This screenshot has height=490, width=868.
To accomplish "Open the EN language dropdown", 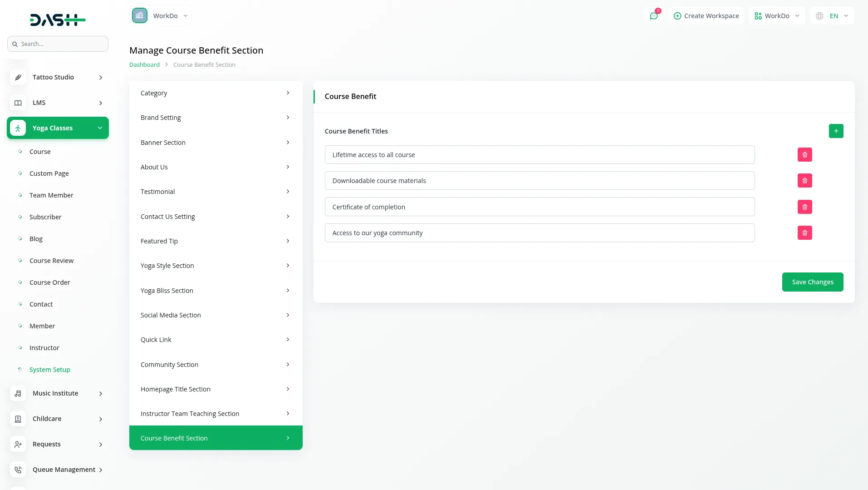I will [832, 16].
